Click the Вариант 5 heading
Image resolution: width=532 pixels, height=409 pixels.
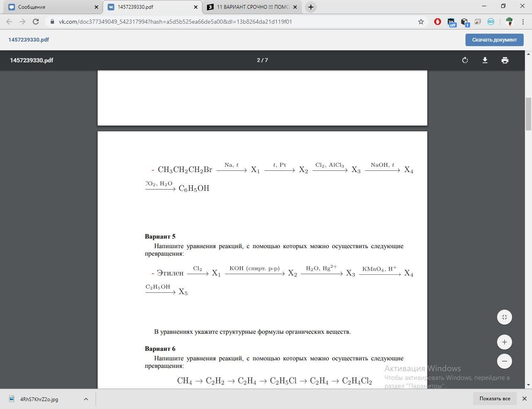(x=160, y=237)
